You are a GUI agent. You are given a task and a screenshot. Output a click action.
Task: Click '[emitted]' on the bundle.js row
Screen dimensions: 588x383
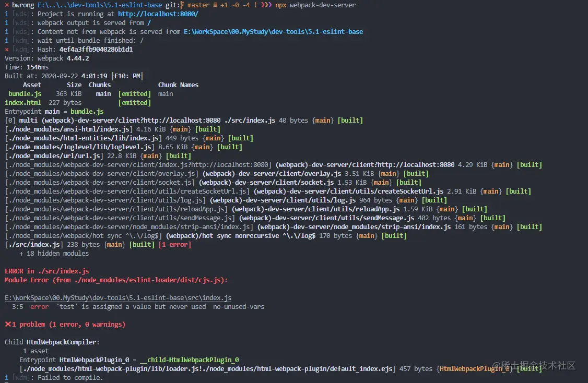(135, 94)
